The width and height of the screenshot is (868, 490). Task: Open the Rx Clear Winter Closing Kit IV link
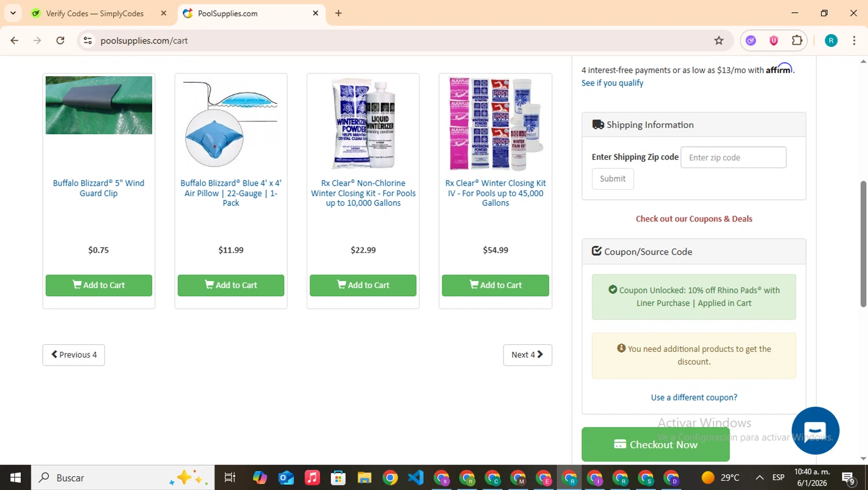495,193
